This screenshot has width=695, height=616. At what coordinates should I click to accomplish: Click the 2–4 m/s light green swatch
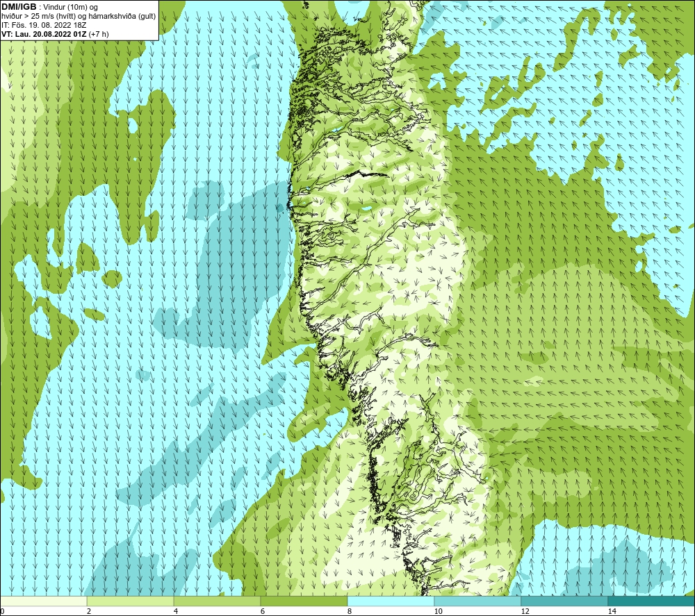pos(131,601)
